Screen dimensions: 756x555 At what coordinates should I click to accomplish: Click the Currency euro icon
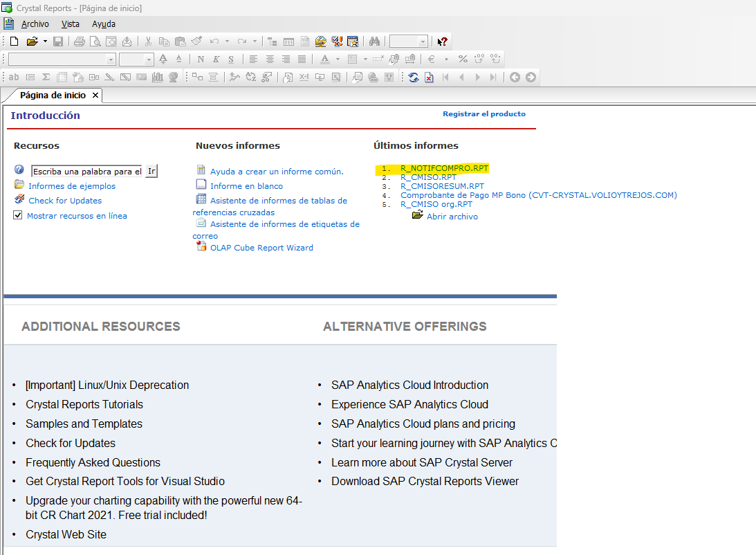(x=432, y=59)
